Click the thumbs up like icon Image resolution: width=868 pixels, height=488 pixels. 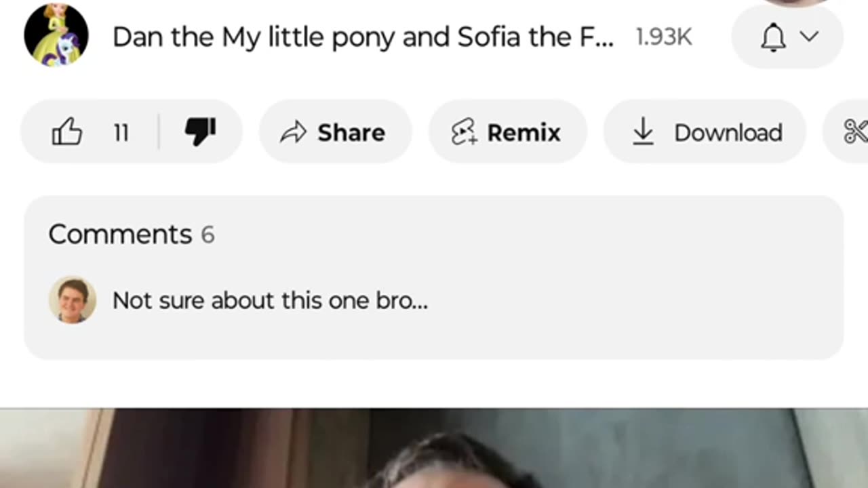tap(67, 132)
